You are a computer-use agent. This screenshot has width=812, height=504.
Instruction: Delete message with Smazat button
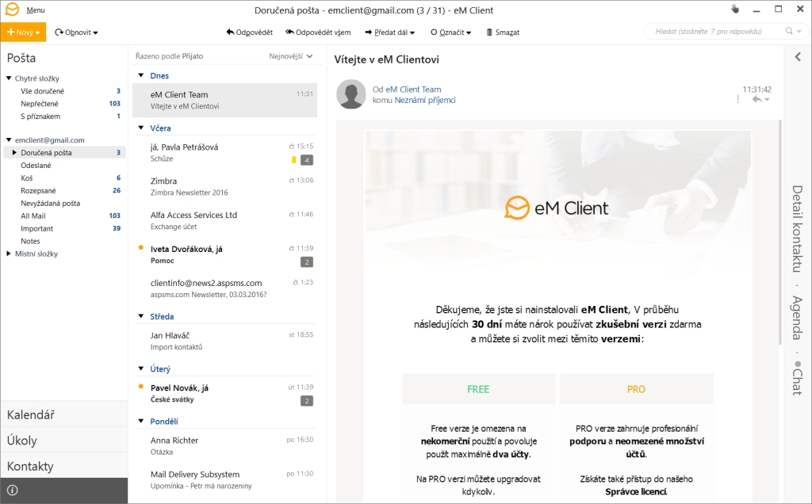(x=503, y=32)
